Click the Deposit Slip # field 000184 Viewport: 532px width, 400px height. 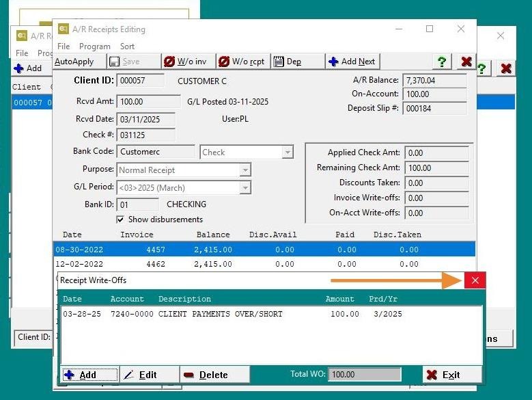[x=434, y=108]
